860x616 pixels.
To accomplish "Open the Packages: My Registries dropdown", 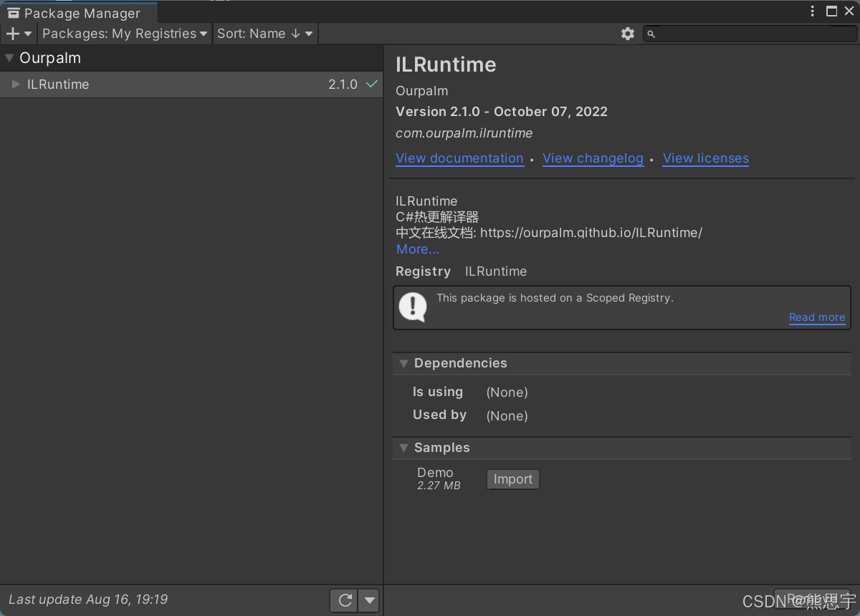I will pyautogui.click(x=125, y=34).
